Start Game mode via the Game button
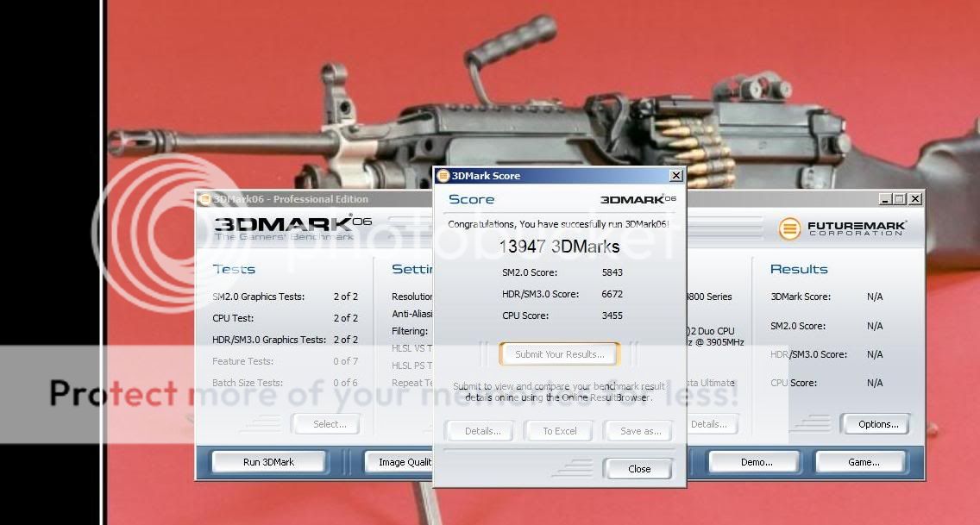The height and width of the screenshot is (525, 980). point(859,461)
